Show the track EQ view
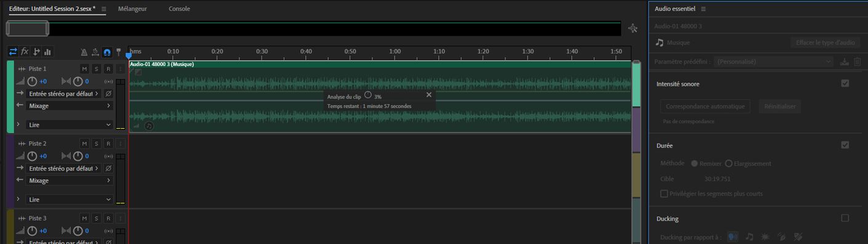The image size is (868, 244). 47,52
